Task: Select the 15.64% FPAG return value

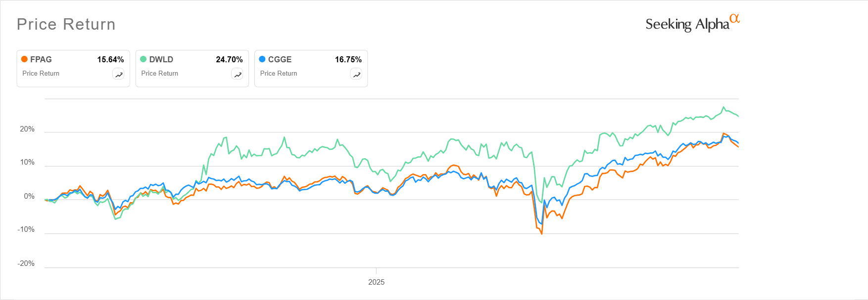Action: [110, 59]
